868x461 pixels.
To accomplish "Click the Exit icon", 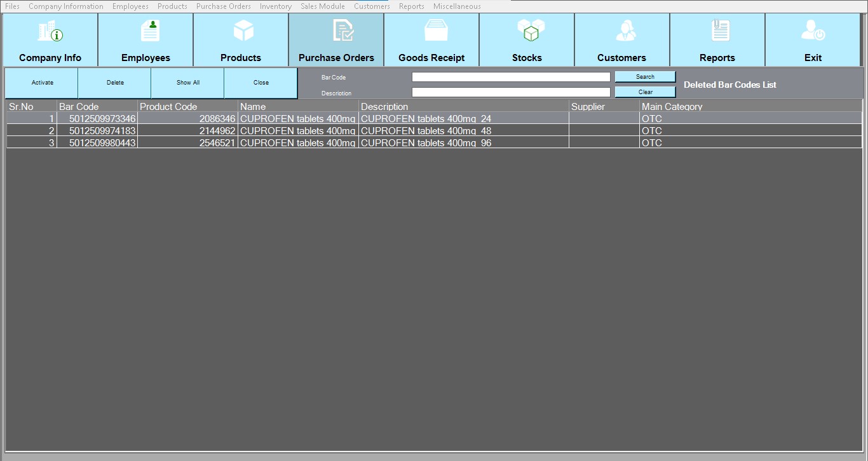I will pyautogui.click(x=813, y=31).
